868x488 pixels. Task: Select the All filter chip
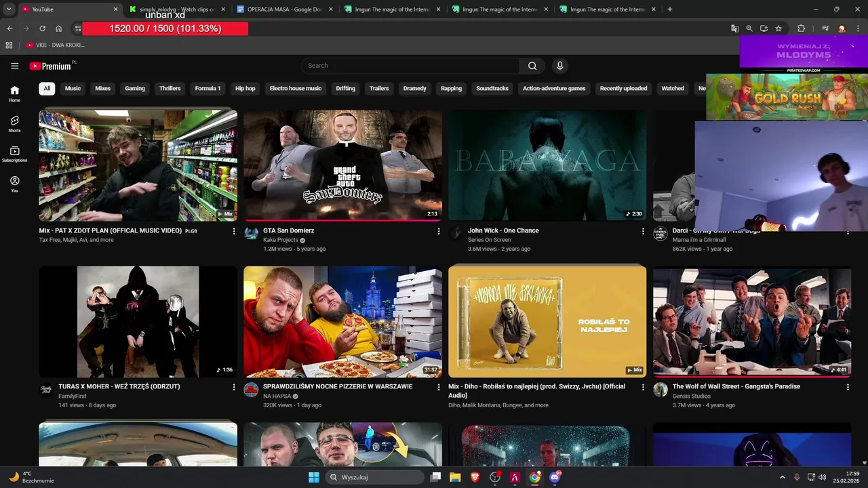pyautogui.click(x=47, y=88)
